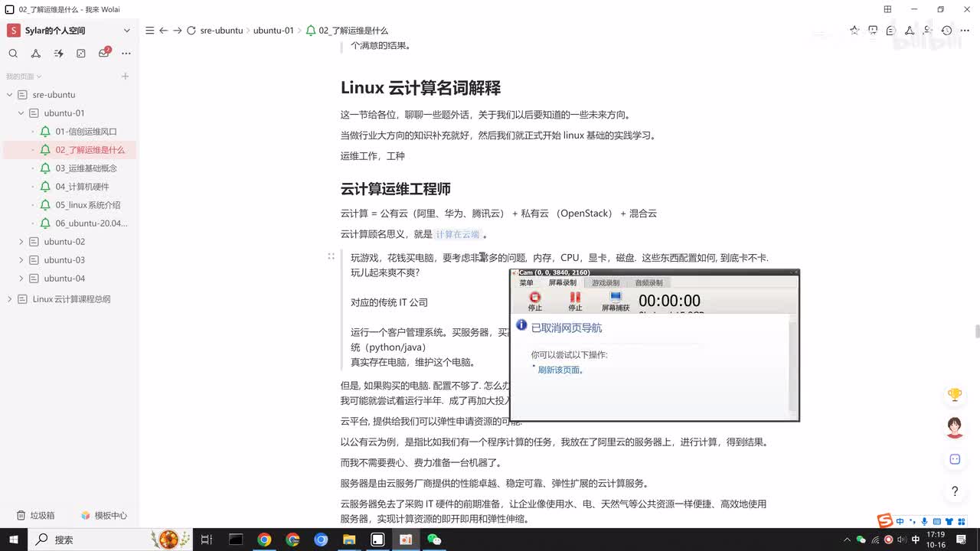Viewport: 980px width, 551px height.
Task: Open the quick actions lightning icon
Action: point(58,54)
